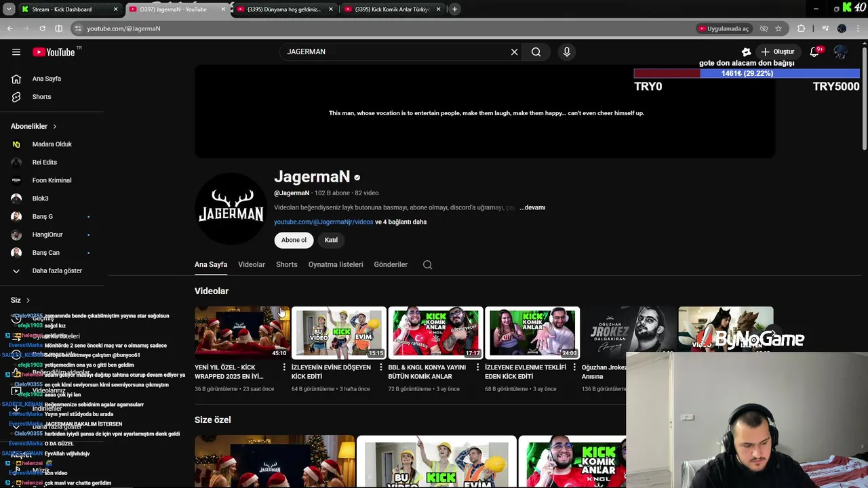Open the media control playlist icon

[825, 28]
